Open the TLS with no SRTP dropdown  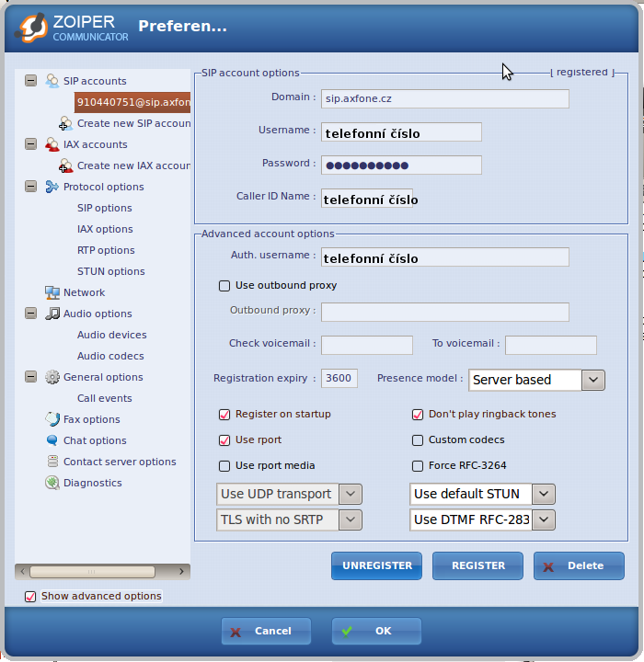click(351, 519)
